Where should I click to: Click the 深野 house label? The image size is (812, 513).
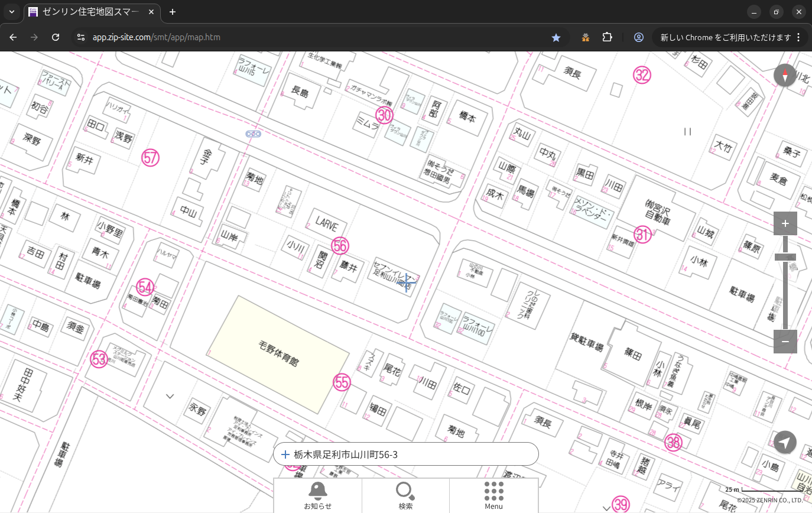click(x=32, y=141)
